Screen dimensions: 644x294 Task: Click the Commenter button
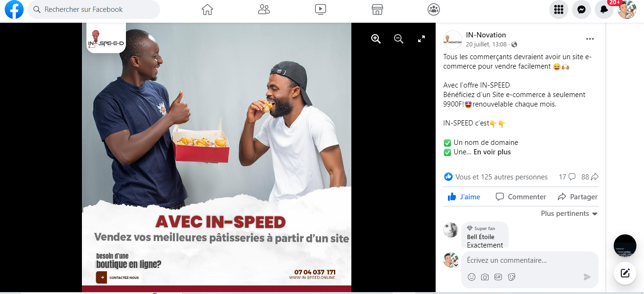point(521,197)
